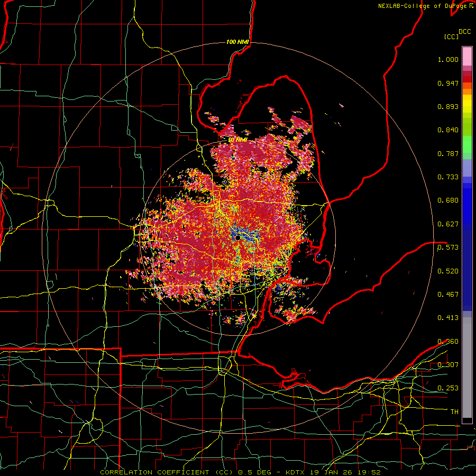Click the 0.947 color scale value
Screen dimensions: 476x476
448,83
